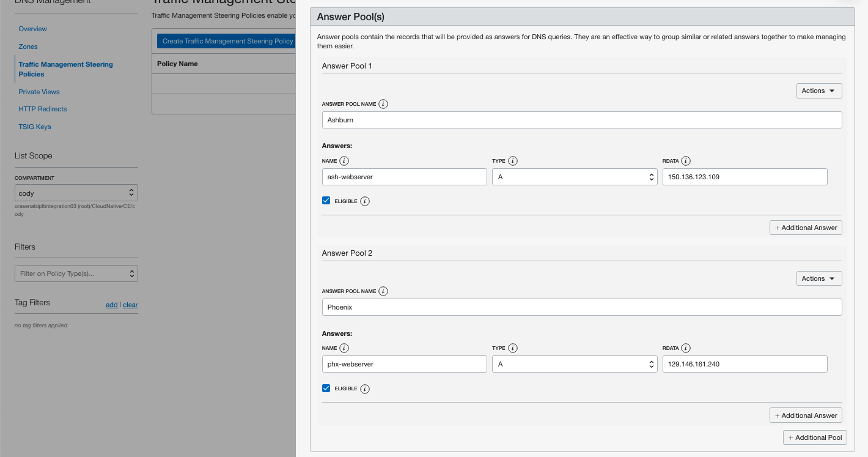Click info icon beside Answer Pool 1 name label
The image size is (868, 457).
coord(383,104)
